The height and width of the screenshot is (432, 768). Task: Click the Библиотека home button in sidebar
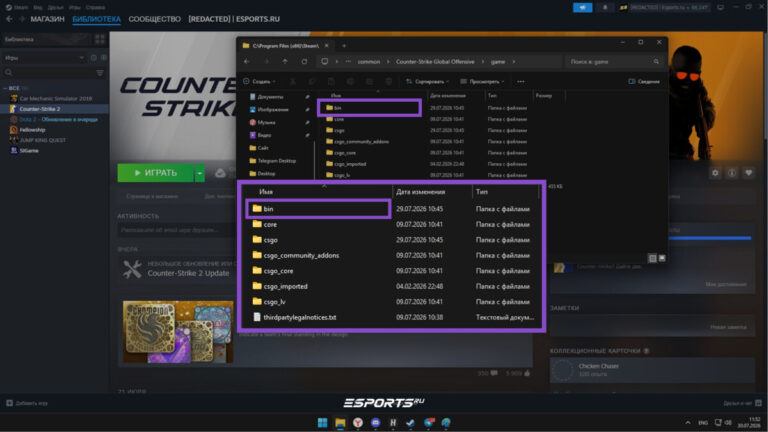pos(47,39)
